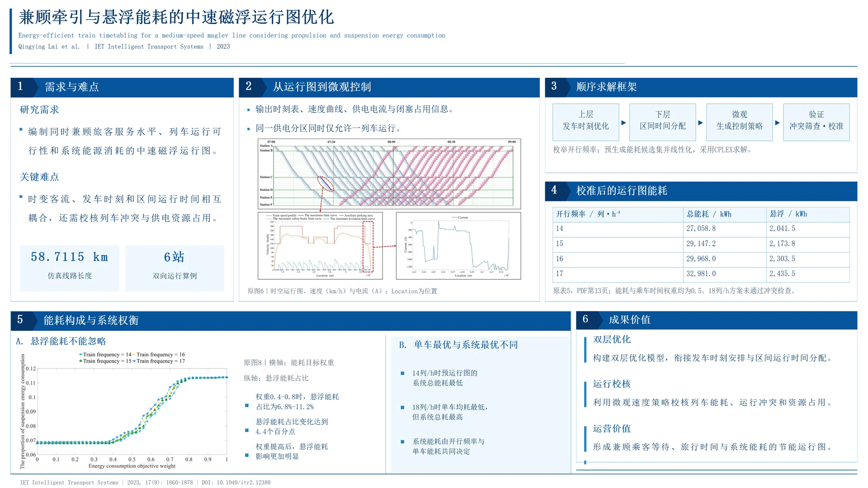
Task: Click the figure caption 原图6 时空运行图
Action: coord(342,291)
